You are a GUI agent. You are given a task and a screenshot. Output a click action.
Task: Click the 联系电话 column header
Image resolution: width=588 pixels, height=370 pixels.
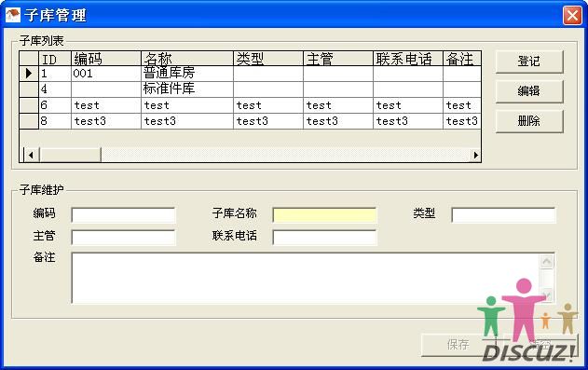click(x=408, y=59)
